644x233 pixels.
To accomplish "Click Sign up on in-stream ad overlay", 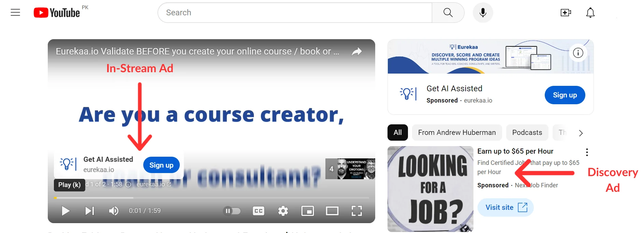I will point(161,165).
